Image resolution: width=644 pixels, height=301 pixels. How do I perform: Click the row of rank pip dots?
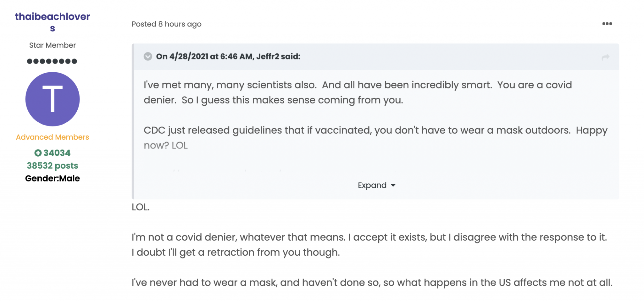click(x=52, y=61)
